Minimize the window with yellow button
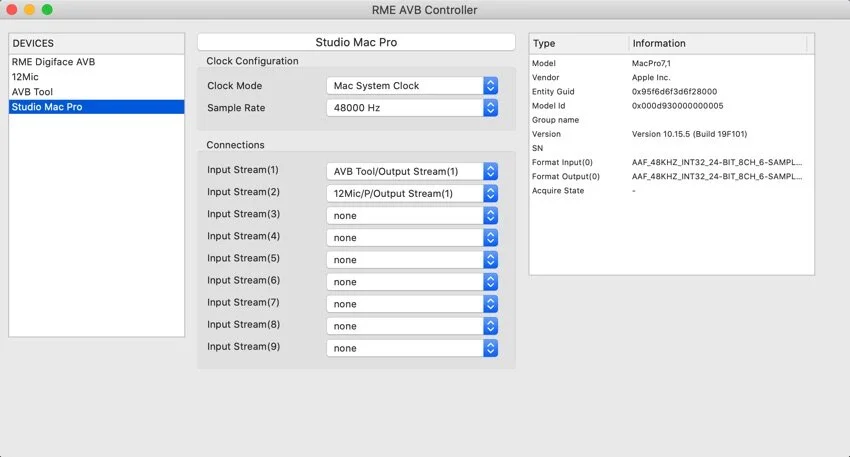This screenshot has width=850, height=457. point(29,10)
